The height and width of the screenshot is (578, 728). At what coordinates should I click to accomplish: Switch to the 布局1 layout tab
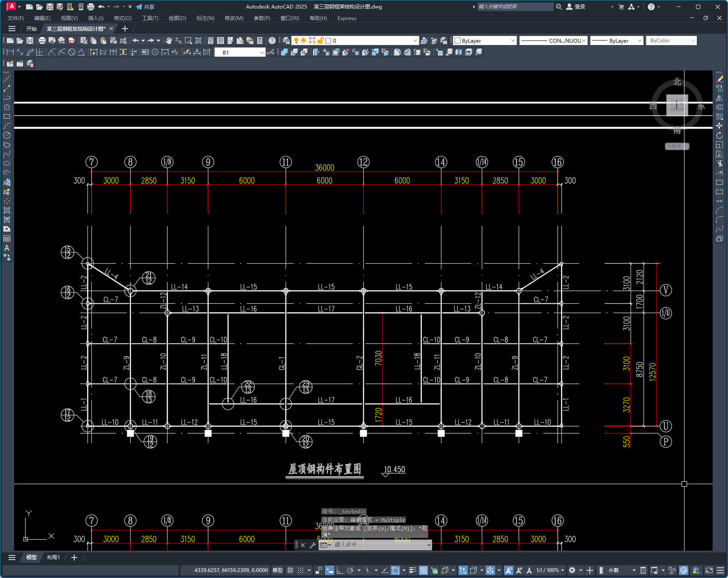[53, 558]
